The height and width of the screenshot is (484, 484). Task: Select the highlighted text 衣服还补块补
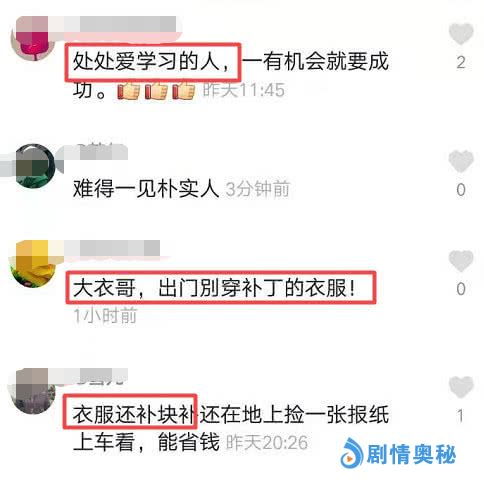point(134,415)
